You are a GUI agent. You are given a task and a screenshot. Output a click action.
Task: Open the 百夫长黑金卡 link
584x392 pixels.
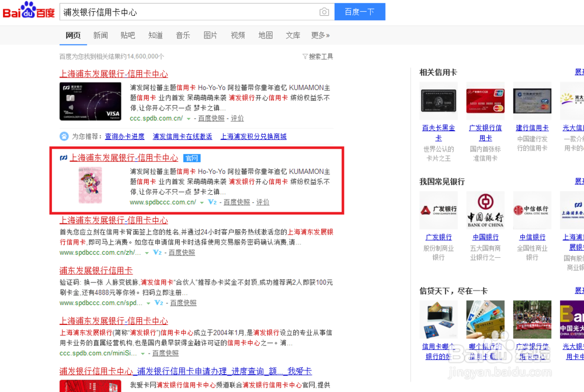coord(439,133)
